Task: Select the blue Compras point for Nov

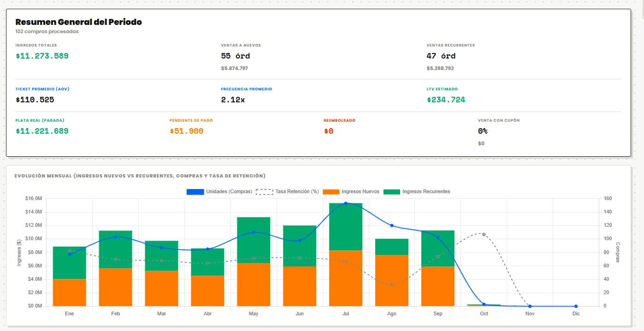Action: [x=530, y=306]
